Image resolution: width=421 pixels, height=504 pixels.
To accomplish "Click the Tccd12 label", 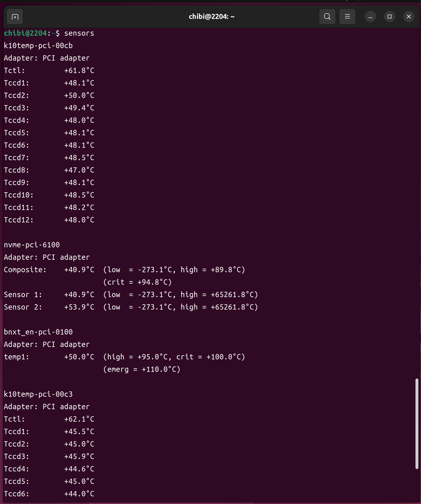I will point(18,220).
